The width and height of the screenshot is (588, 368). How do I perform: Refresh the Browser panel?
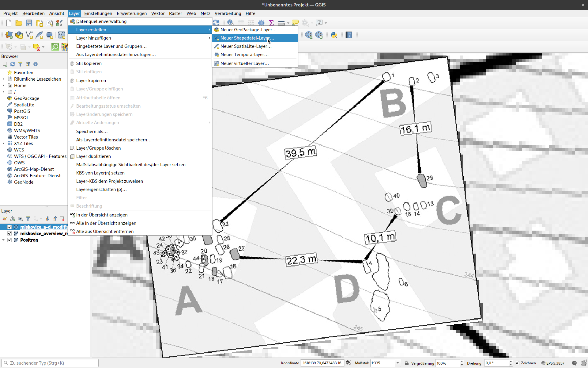(x=13, y=64)
